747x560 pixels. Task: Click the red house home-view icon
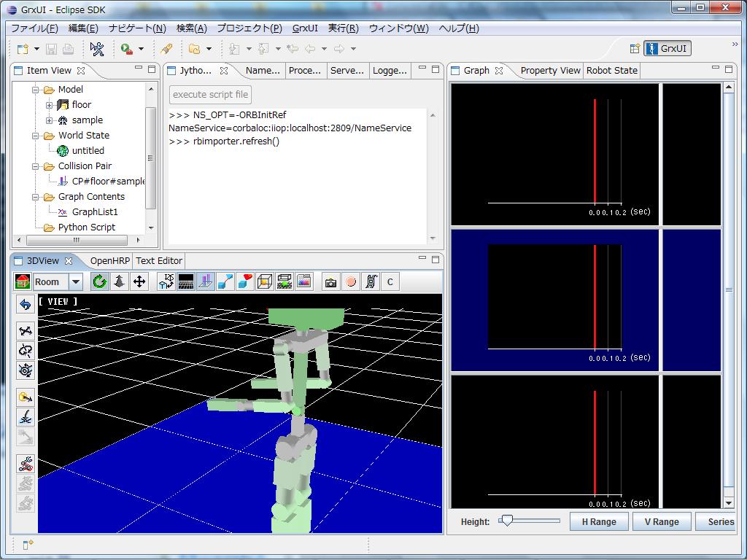click(23, 281)
